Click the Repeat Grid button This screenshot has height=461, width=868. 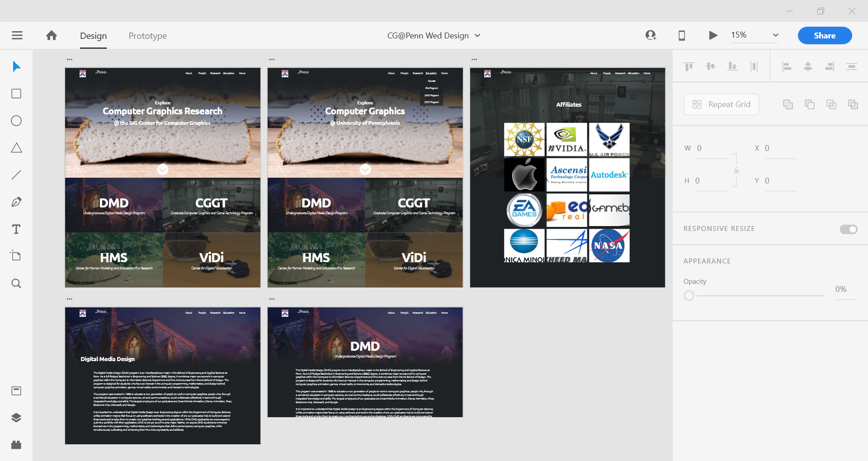pyautogui.click(x=722, y=104)
